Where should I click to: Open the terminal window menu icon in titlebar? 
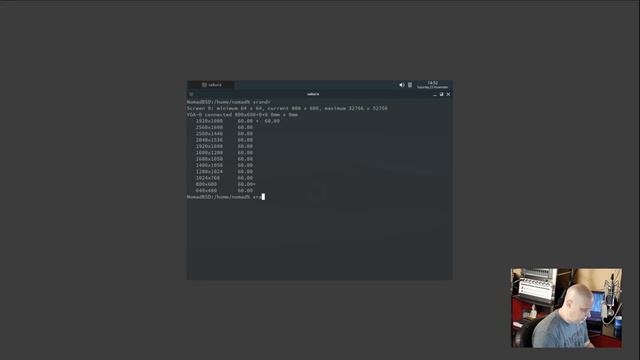(191, 94)
